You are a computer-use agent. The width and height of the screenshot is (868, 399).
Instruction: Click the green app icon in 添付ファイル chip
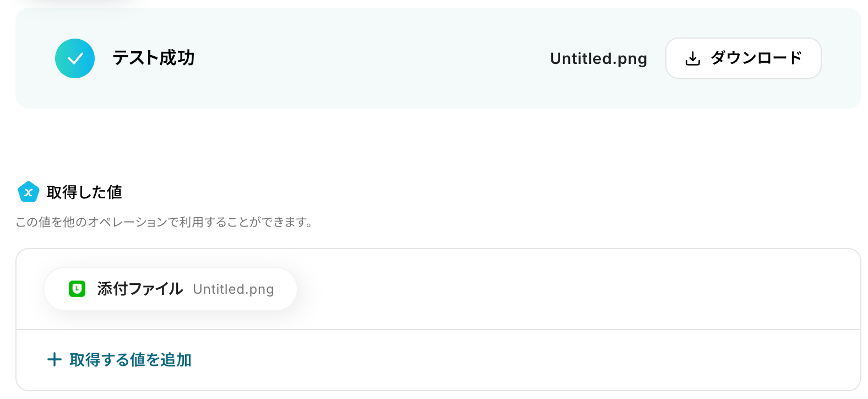click(x=77, y=289)
